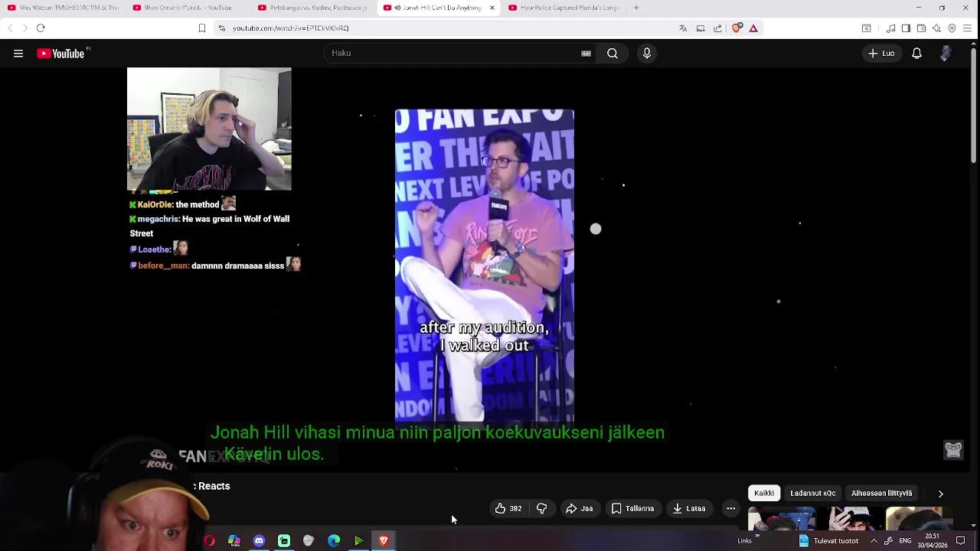
Task: Like the video with 382 likes
Action: pos(508,508)
